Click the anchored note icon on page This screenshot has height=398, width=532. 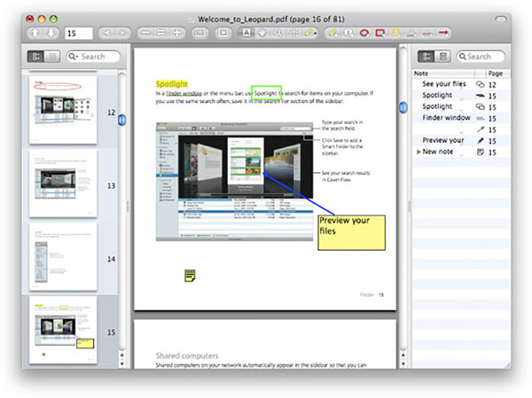(x=190, y=276)
